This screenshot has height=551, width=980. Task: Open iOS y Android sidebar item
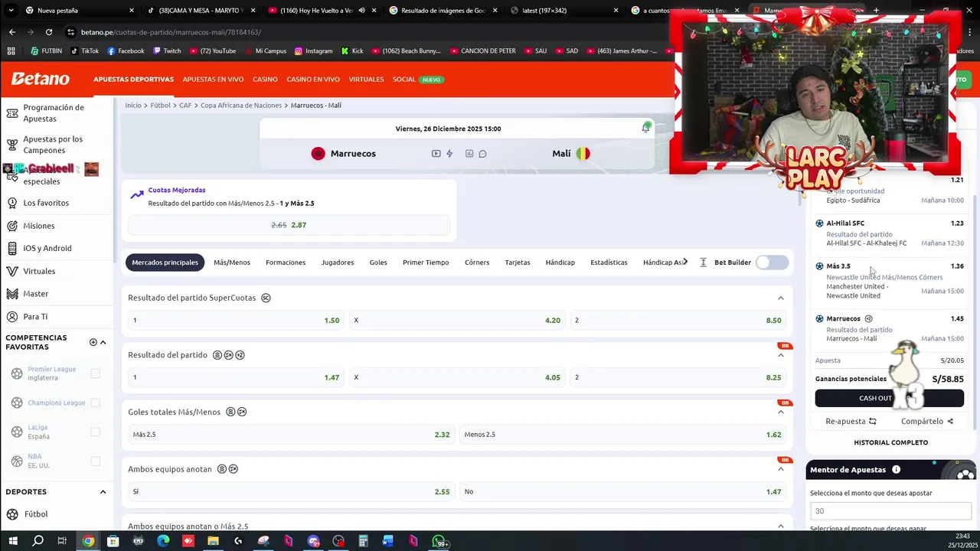pyautogui.click(x=47, y=248)
